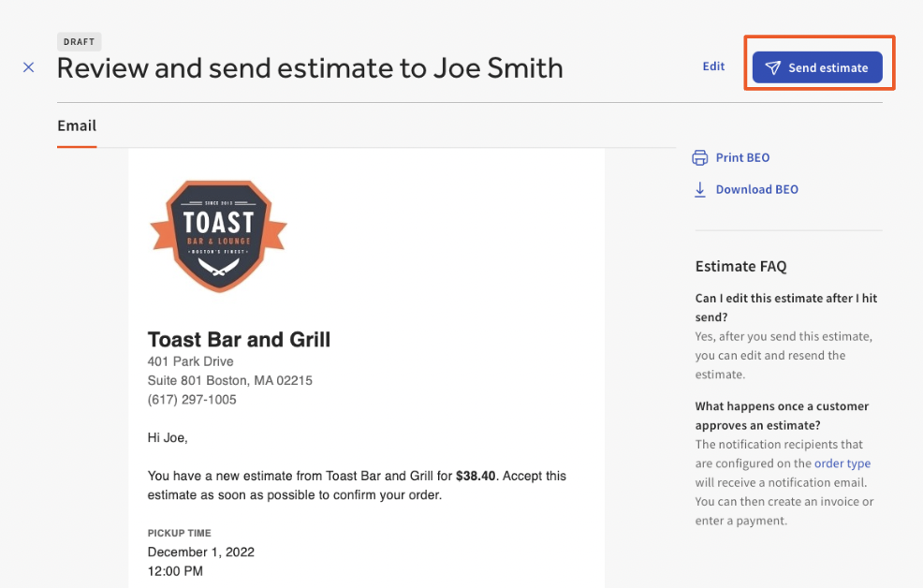Click the Email tab underline indicator
Image resolution: width=923 pixels, height=588 pixels.
(x=76, y=147)
